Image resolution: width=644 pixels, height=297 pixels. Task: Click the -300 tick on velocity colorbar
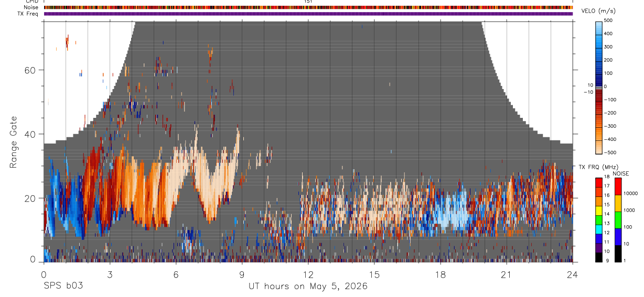610,126
